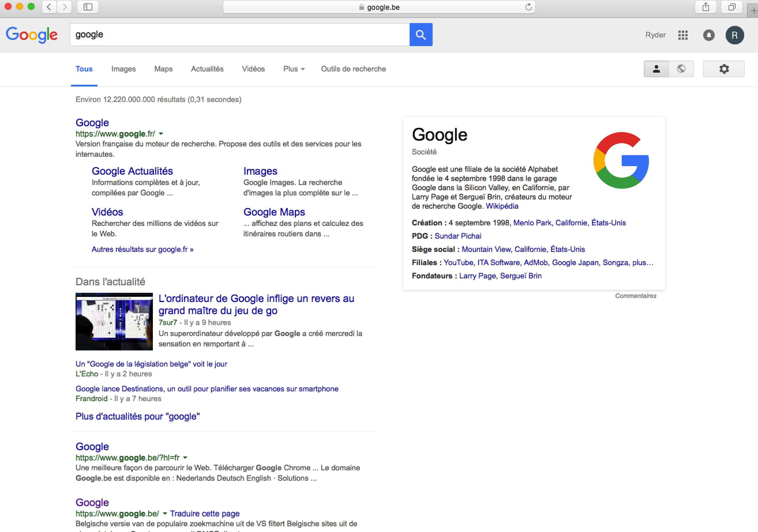Switch to the Images tab
The height and width of the screenshot is (532, 758).
click(x=123, y=69)
